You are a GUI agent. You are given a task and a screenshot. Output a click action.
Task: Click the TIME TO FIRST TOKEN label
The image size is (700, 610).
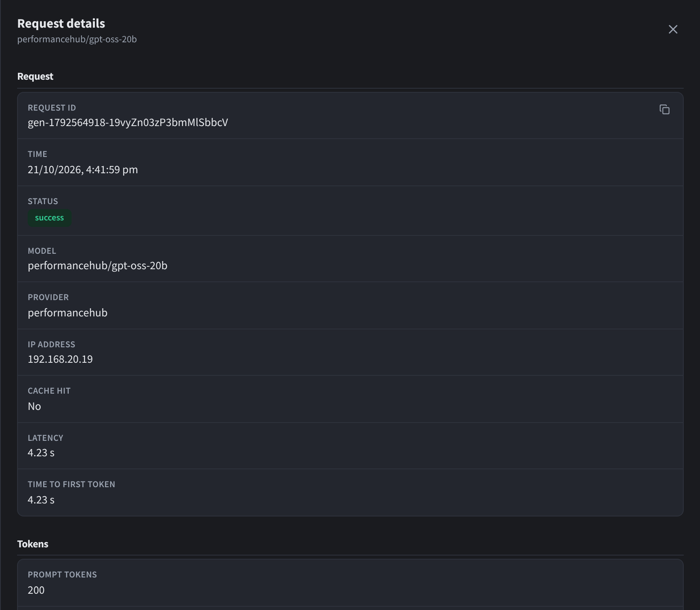click(71, 484)
